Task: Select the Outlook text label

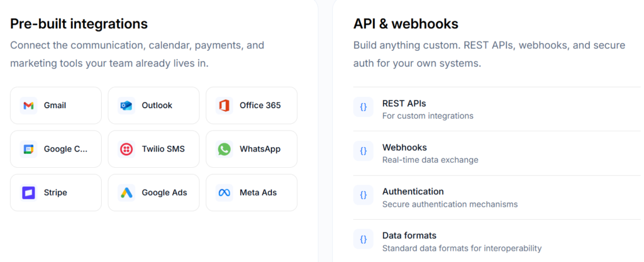Action: 157,106
